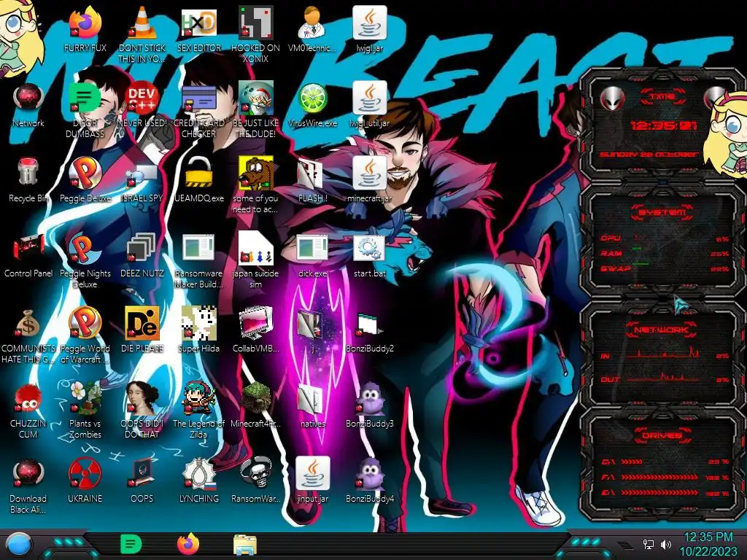Click the alien head icon beside TIME
Image resolution: width=747 pixels, height=560 pixels.
pos(612,98)
